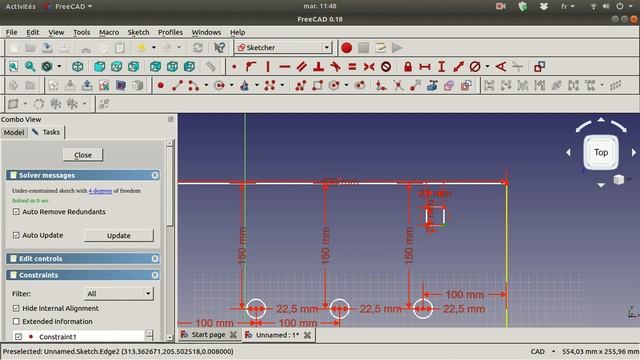The height and width of the screenshot is (360, 640).
Task: Toggle Auto Update checkbox
Action: point(16,235)
